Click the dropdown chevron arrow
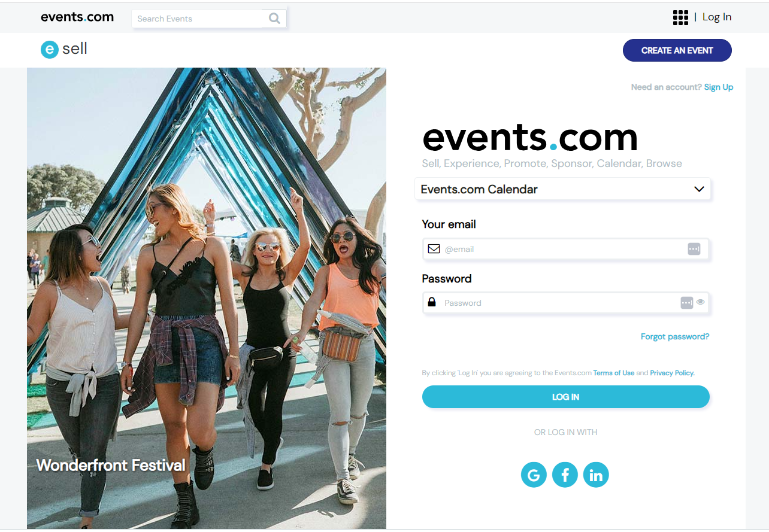The height and width of the screenshot is (532, 769). coord(699,189)
